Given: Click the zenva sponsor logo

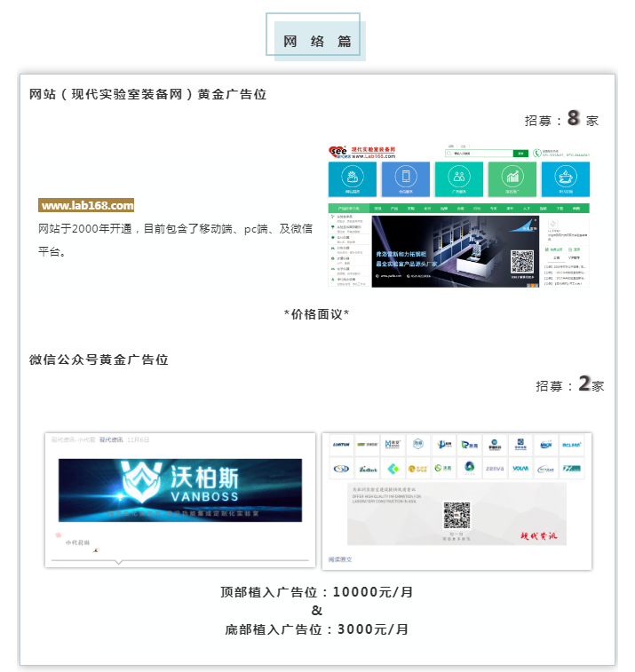Looking at the screenshot, I should click(494, 468).
